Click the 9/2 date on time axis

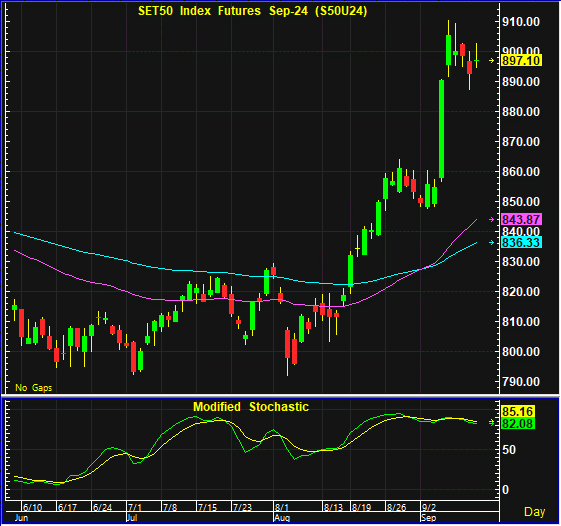coord(429,507)
